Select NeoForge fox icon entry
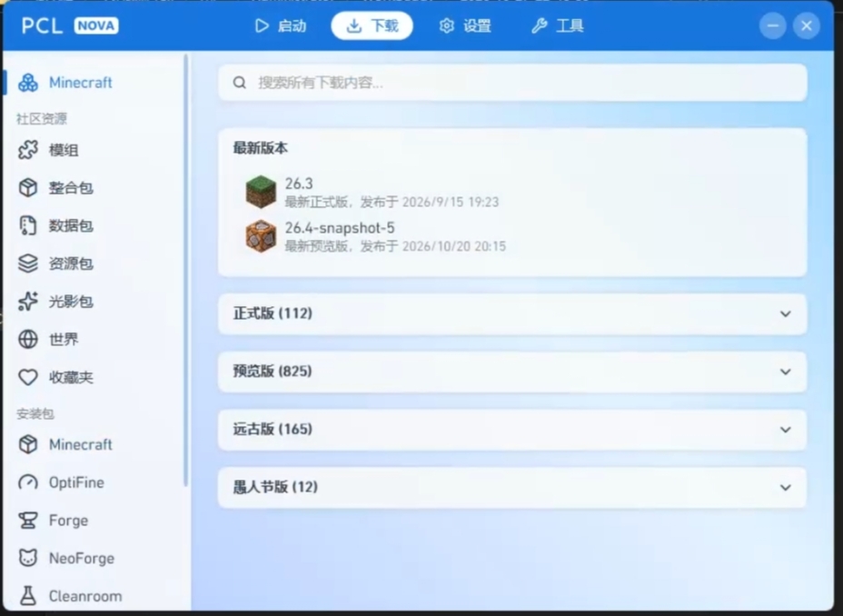Image resolution: width=843 pixels, height=616 pixels. tap(28, 558)
